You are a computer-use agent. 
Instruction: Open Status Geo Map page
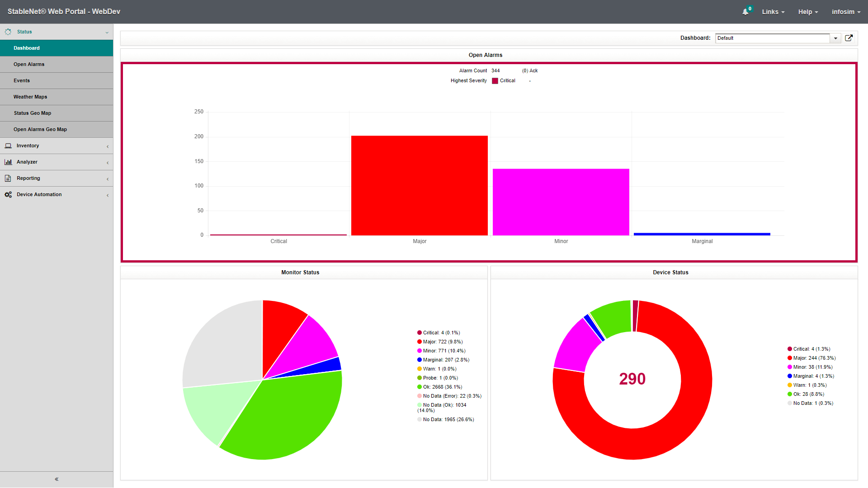[x=57, y=113]
